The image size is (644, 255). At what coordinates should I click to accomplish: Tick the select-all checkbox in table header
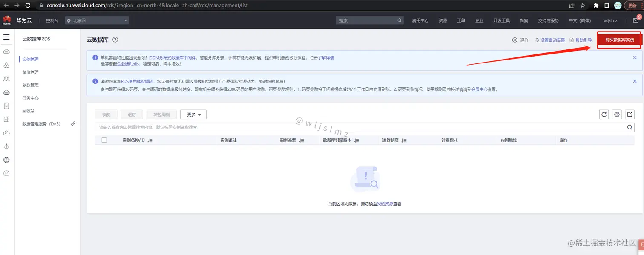[x=104, y=140]
